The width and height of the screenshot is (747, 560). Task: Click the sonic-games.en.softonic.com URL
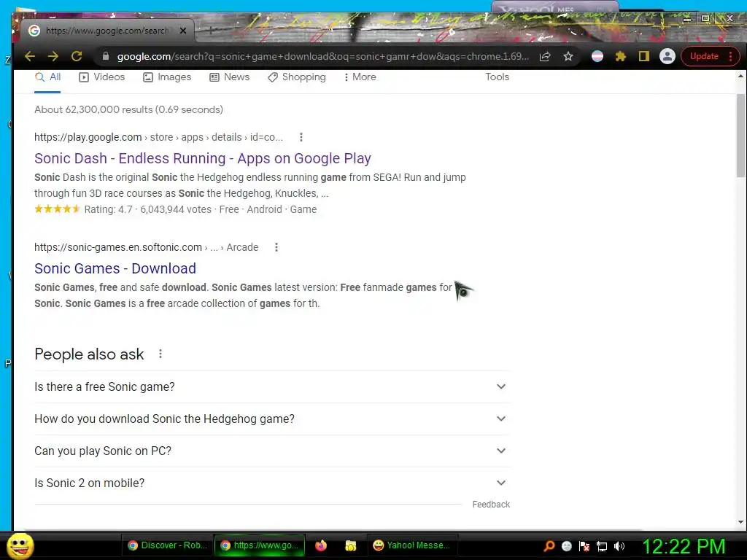[146, 247]
